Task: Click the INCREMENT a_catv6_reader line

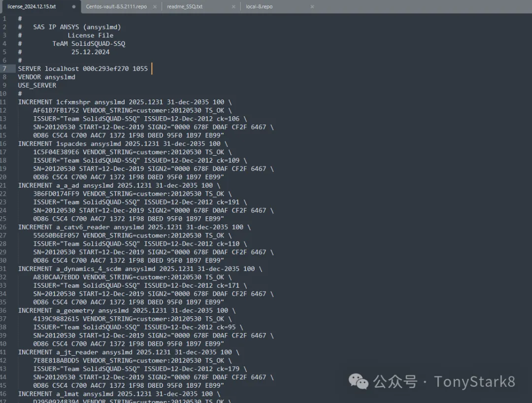Action: coord(134,227)
